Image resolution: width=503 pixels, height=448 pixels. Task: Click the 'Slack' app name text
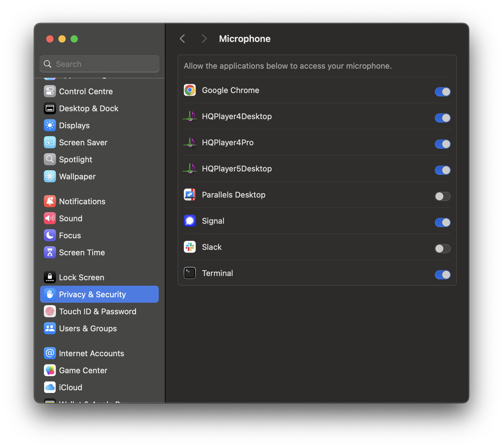tap(212, 247)
